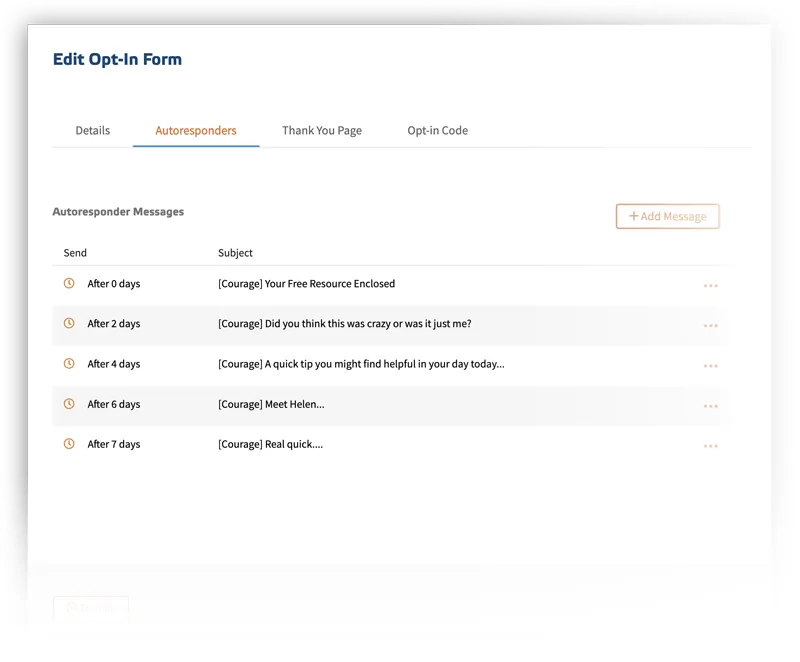Click the clock icon for After 6 days
This screenshot has width=800, height=662.
click(x=69, y=403)
